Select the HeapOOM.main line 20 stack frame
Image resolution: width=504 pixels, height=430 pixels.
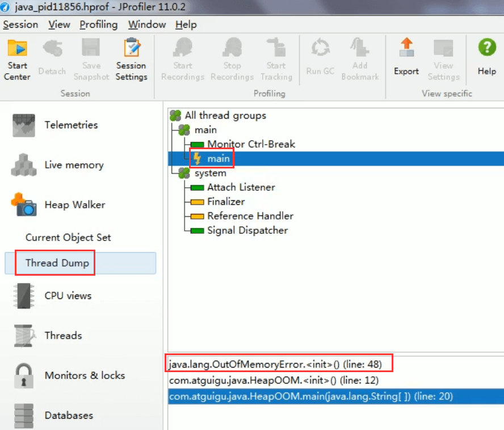click(x=336, y=397)
